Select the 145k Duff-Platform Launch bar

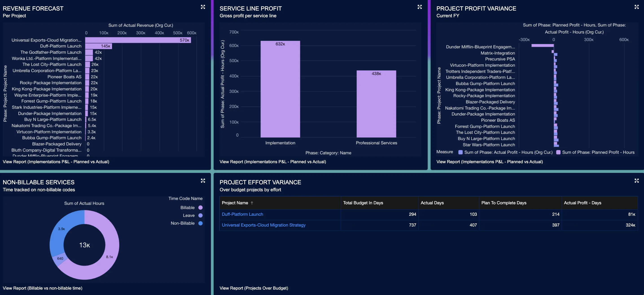pos(99,46)
